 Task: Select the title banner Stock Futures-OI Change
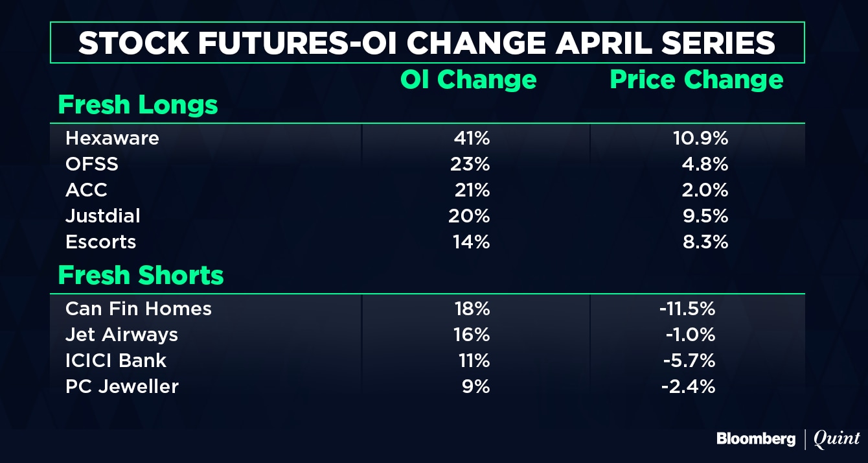[x=427, y=43]
